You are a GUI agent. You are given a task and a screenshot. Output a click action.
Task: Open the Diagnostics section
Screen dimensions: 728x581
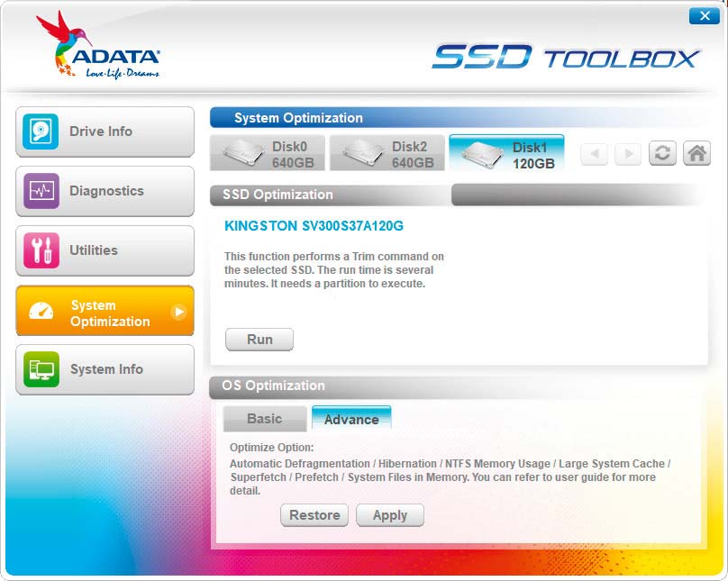coord(105,191)
